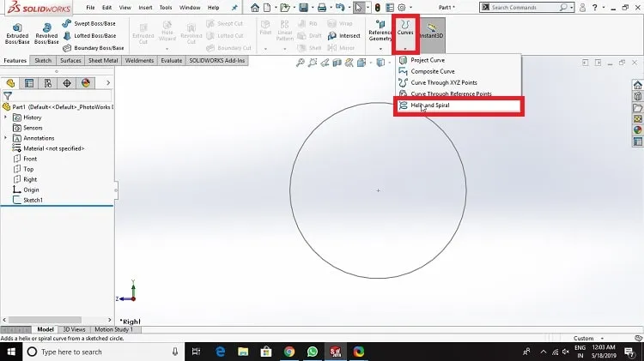Open the Options gear icon
Viewport: 644px width, 361px height.
[x=402, y=8]
